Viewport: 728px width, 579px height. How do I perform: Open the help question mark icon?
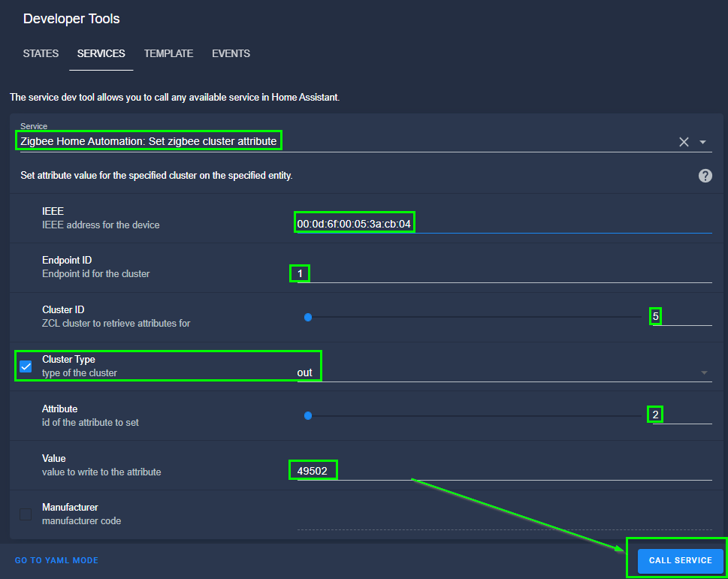click(705, 176)
